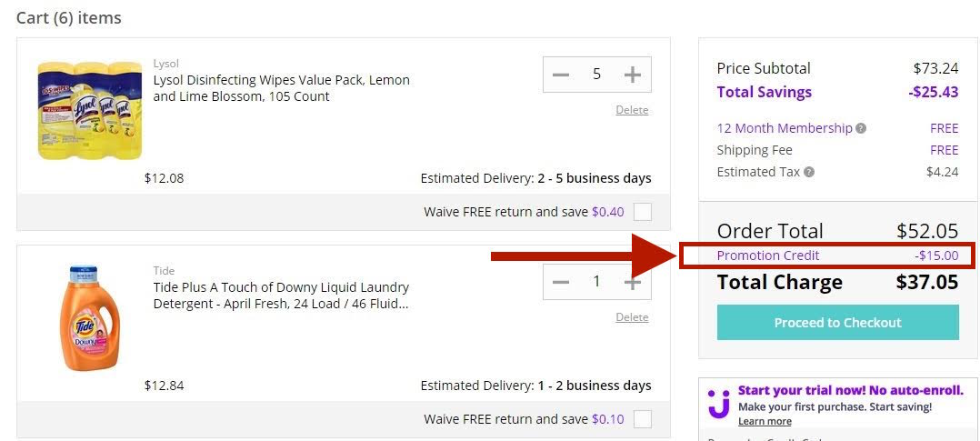Open the 12 Month Membership link
The width and height of the screenshot is (980, 441).
pos(785,128)
